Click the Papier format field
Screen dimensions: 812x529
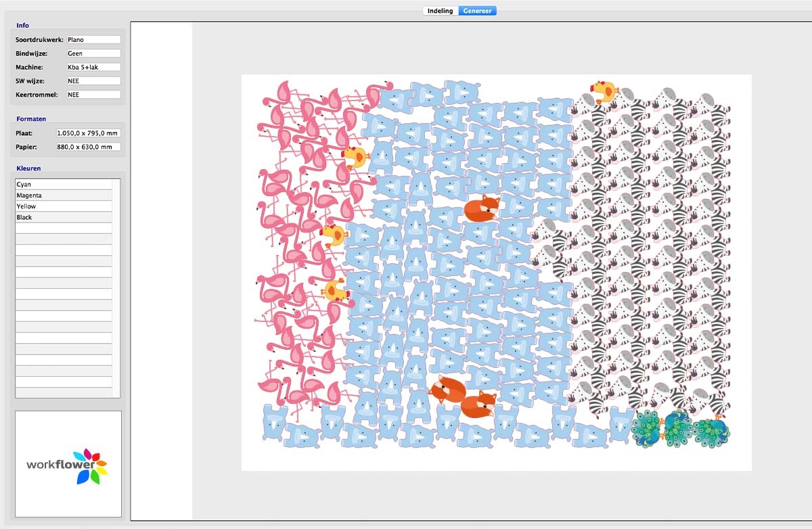[88, 147]
